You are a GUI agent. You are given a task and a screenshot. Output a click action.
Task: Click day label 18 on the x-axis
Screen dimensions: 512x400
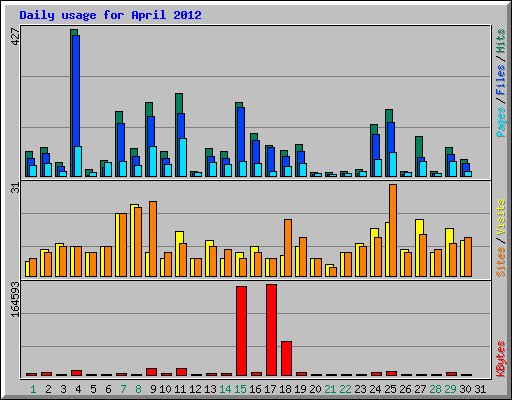(x=285, y=389)
